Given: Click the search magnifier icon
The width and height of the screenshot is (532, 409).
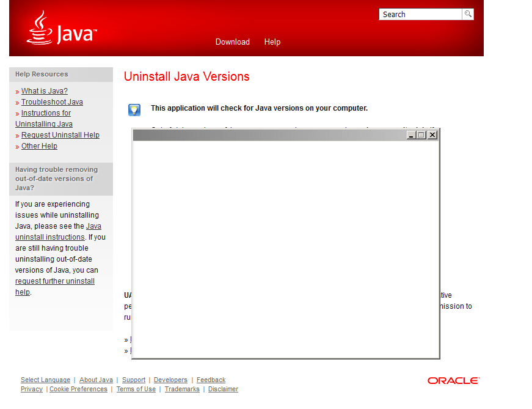Looking at the screenshot, I should click(x=468, y=14).
